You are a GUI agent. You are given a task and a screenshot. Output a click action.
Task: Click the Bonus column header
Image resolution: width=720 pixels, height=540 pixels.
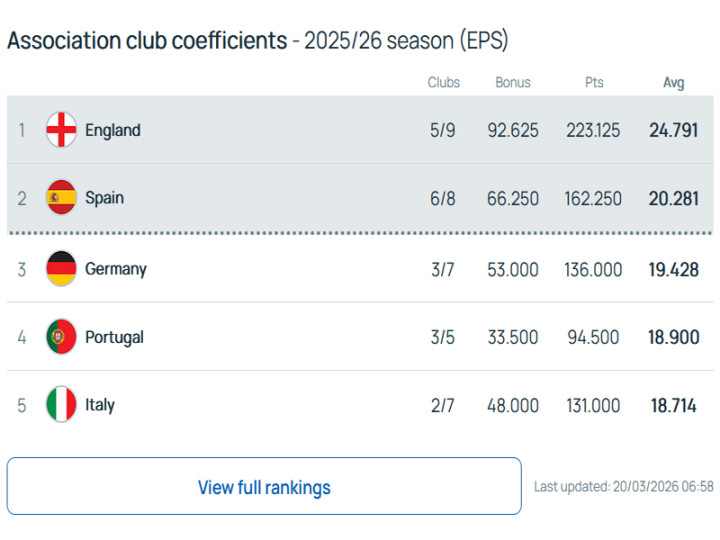(x=513, y=83)
